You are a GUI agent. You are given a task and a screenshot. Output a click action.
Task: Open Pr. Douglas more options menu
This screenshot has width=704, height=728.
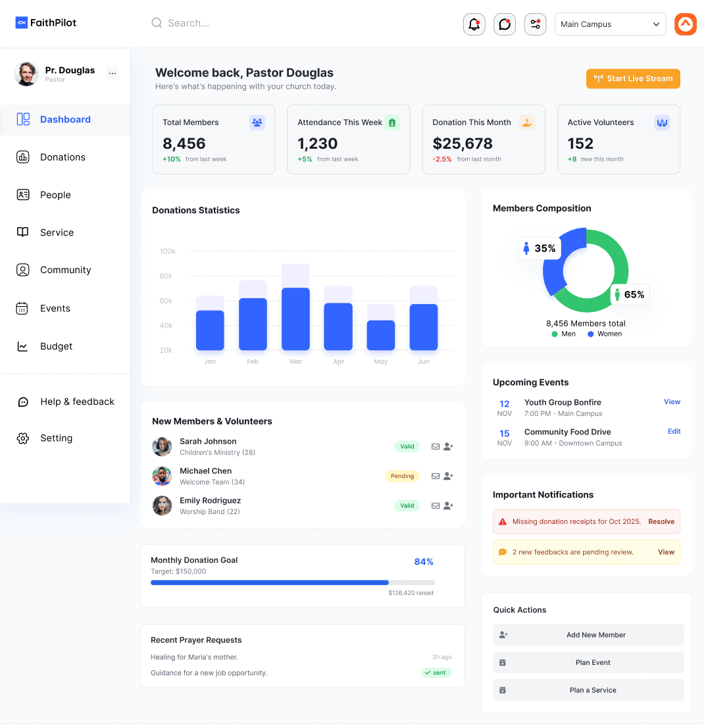[x=113, y=73]
